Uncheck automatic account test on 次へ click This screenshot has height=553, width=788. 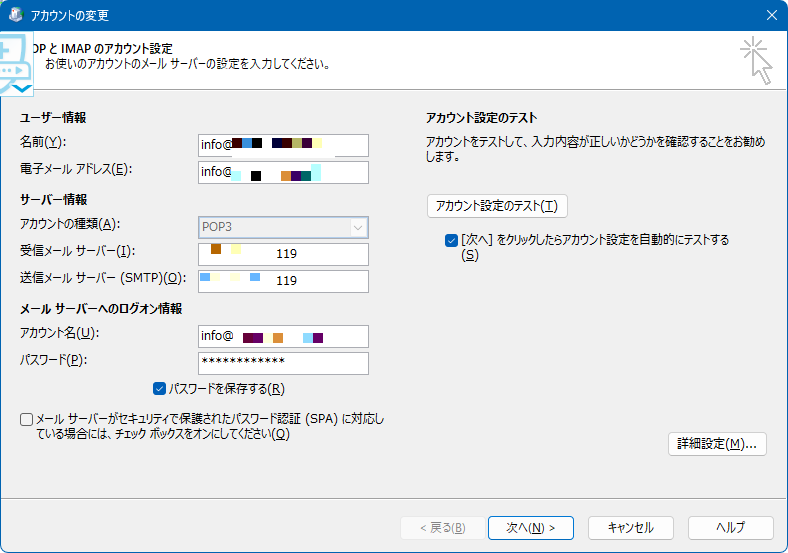click(451, 240)
